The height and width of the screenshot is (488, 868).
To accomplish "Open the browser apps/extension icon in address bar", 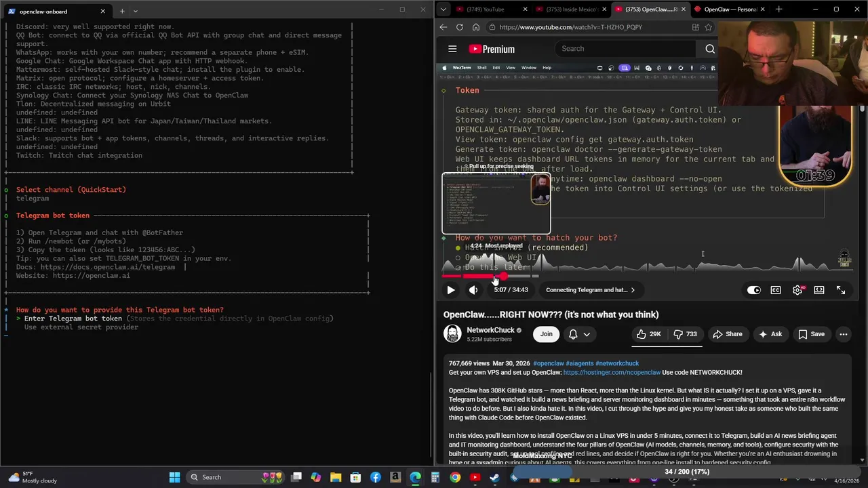I will click(696, 27).
